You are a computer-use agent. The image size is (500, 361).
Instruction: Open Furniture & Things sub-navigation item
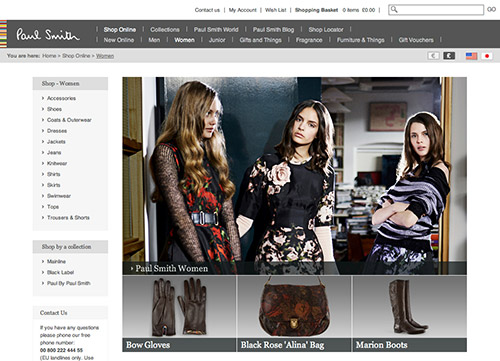[360, 40]
